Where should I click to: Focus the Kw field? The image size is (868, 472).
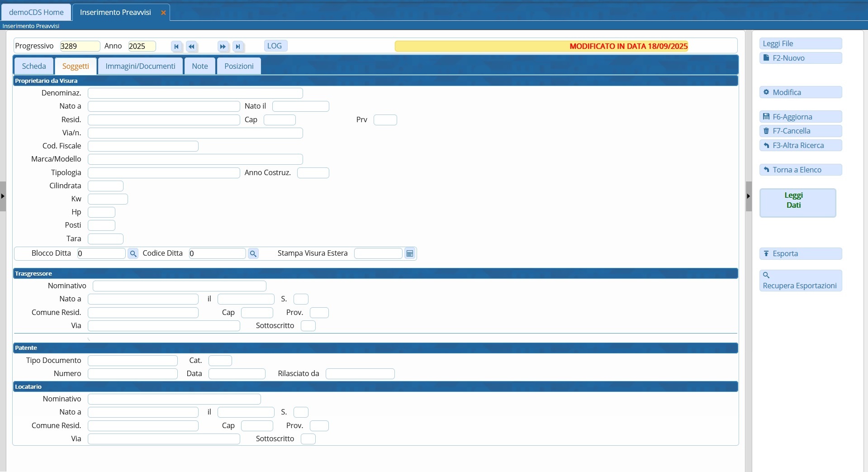(108, 199)
